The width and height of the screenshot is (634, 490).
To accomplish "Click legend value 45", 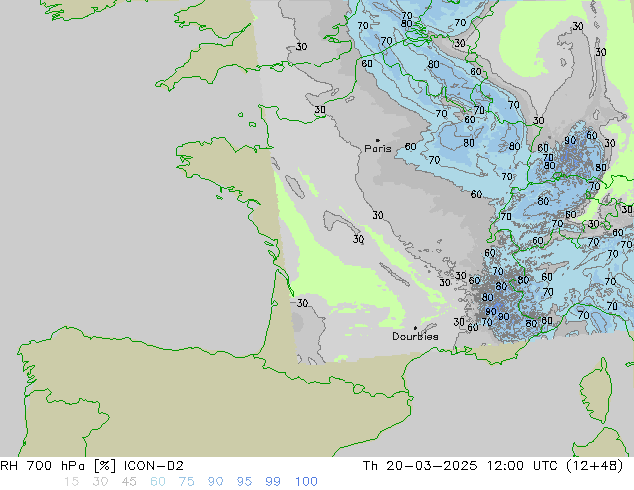I will [129, 482].
